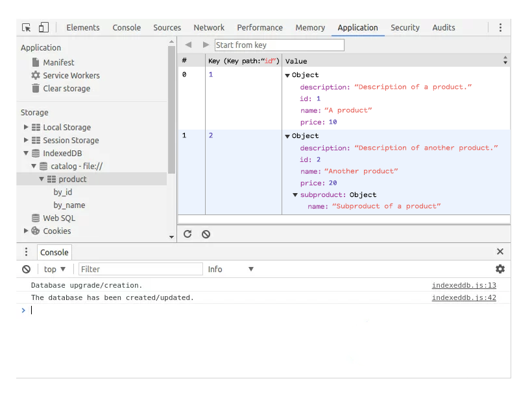Screen dimensions: 532x405
Task: Switch to the Elements tab
Action: coord(83,27)
